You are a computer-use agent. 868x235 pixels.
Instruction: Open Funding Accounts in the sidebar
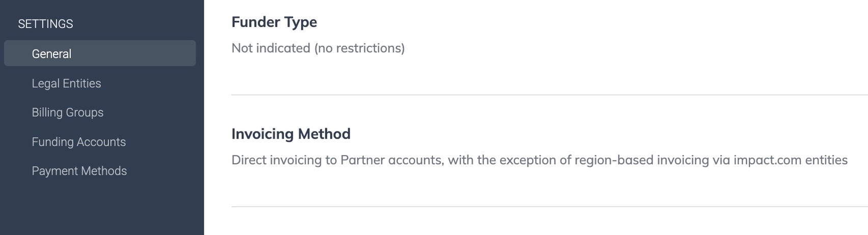(78, 142)
